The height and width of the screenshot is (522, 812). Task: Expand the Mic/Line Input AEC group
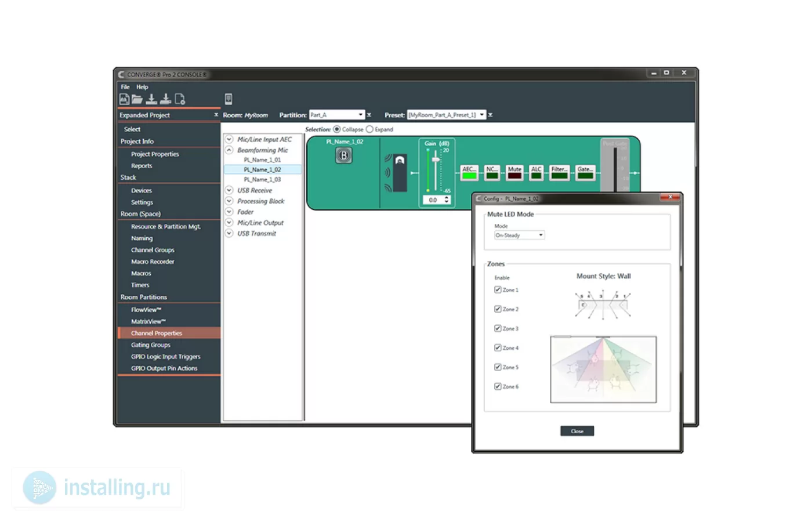(229, 139)
